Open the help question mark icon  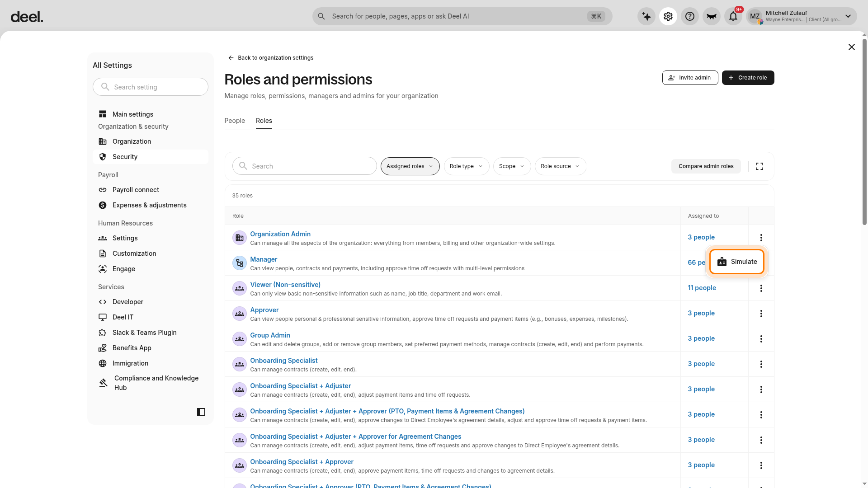tap(690, 16)
